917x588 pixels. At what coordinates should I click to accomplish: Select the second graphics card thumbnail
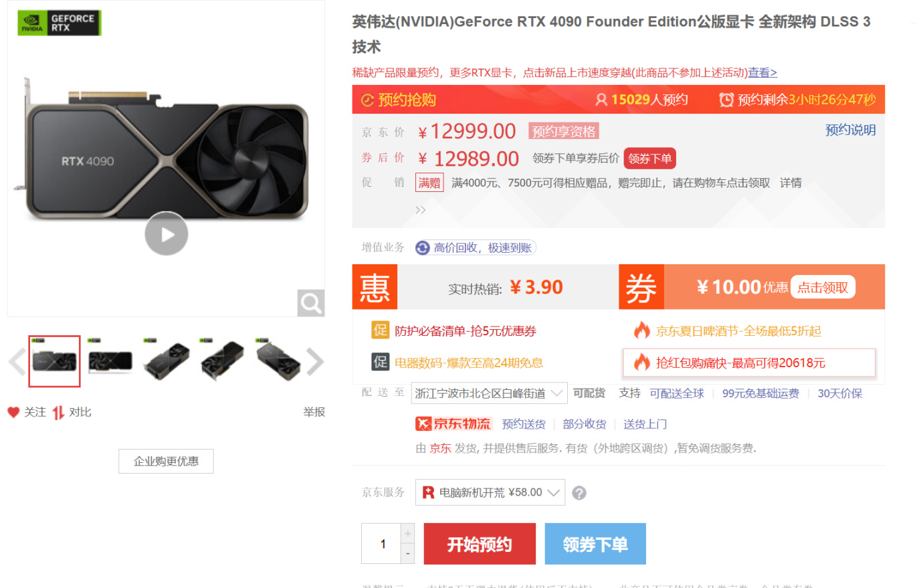click(x=110, y=362)
